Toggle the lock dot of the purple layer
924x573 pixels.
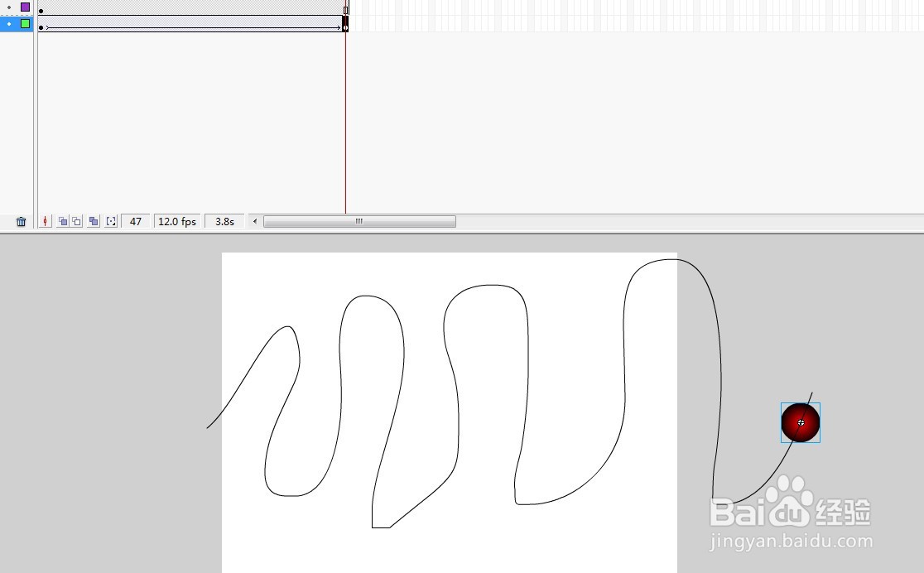pos(9,7)
